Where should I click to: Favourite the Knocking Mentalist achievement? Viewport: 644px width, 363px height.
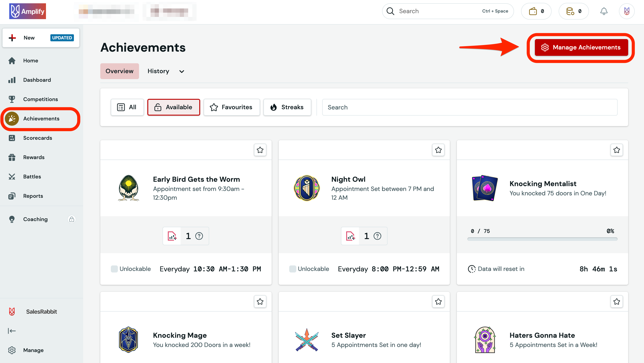pos(617,150)
